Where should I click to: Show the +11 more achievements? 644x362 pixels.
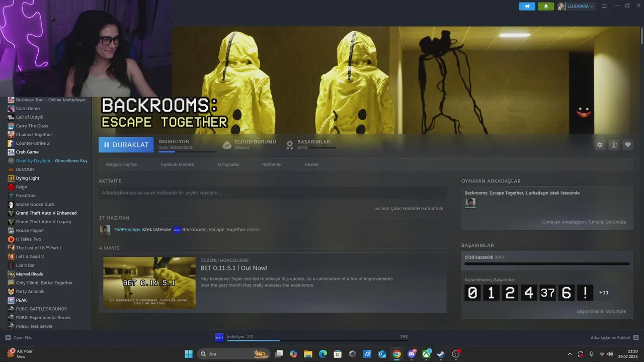(604, 292)
